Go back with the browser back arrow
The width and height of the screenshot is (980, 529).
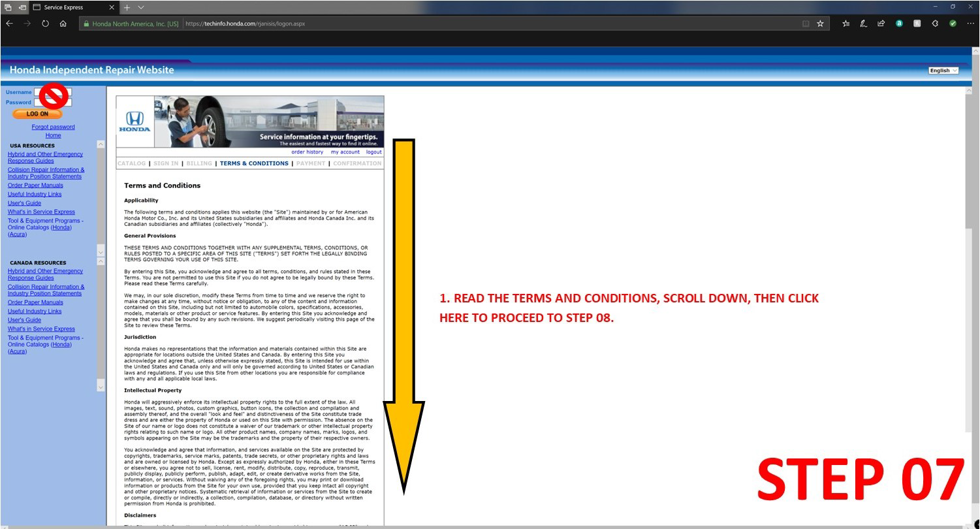tap(9, 24)
